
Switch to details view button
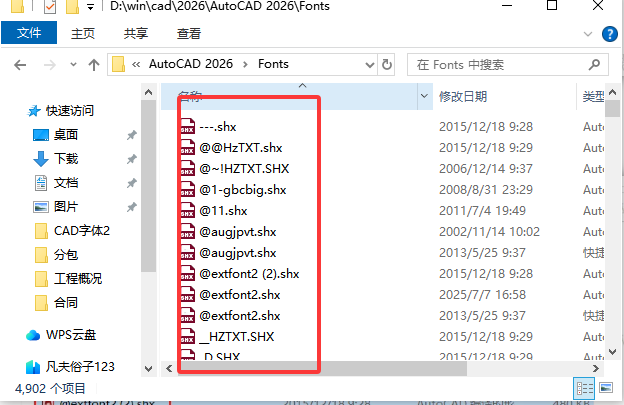pyautogui.click(x=584, y=388)
